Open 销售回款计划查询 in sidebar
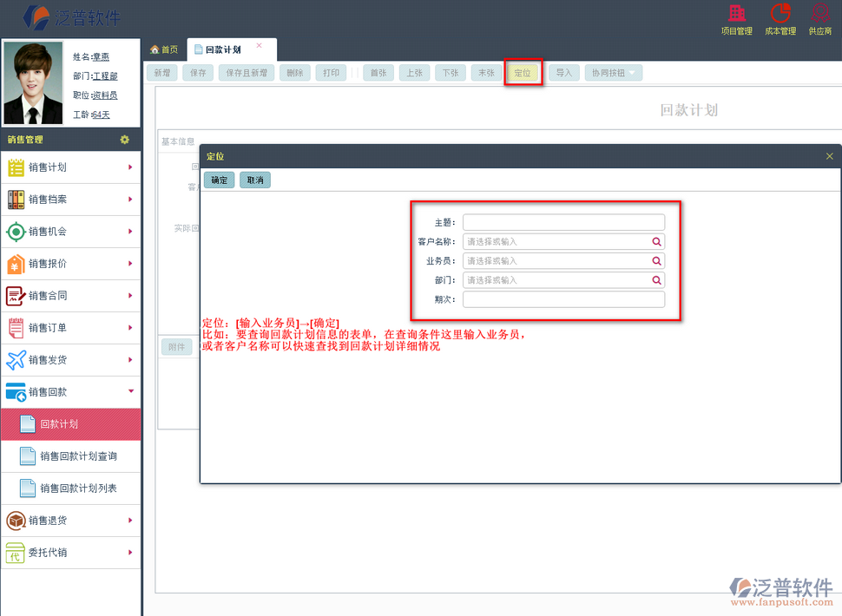This screenshot has width=842, height=616. [71, 456]
